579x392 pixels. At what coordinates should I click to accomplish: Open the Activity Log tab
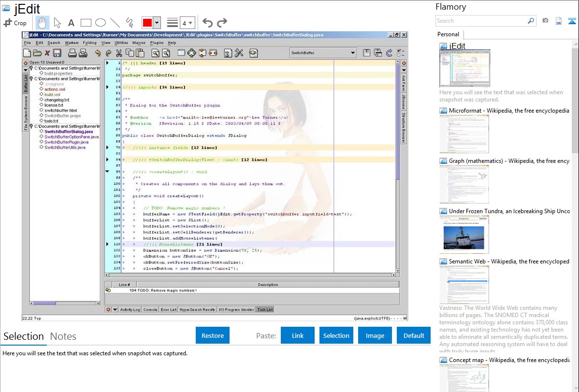click(x=130, y=310)
